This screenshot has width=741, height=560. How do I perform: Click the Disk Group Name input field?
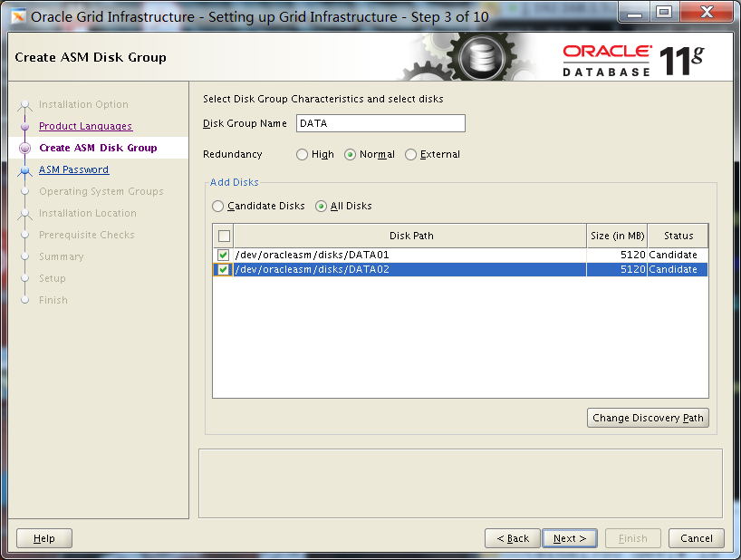(380, 123)
